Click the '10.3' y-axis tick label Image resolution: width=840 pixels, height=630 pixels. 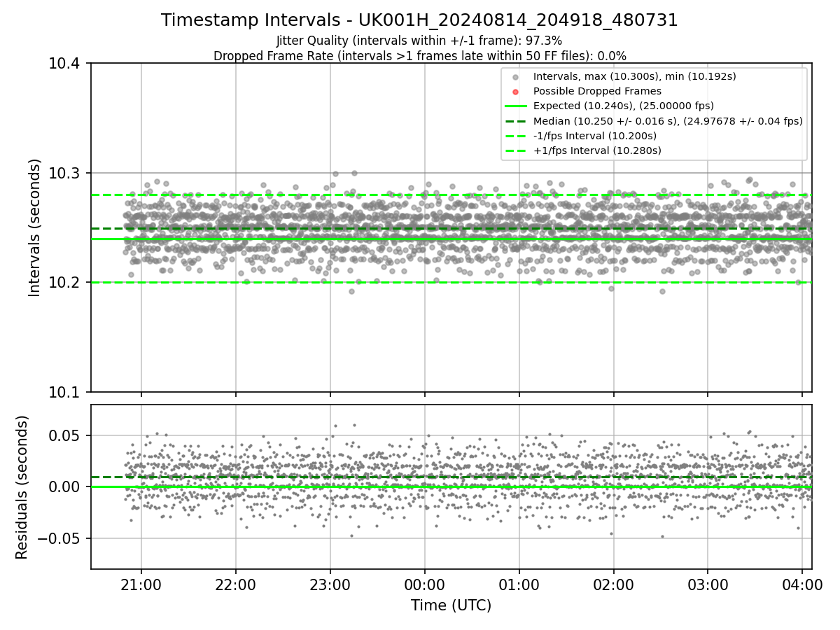point(64,173)
